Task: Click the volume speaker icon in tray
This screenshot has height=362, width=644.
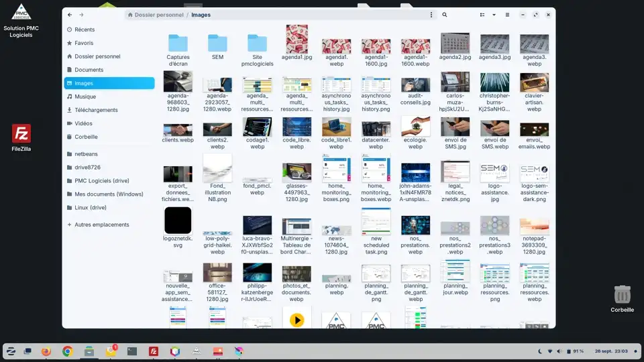Action: click(x=560, y=351)
